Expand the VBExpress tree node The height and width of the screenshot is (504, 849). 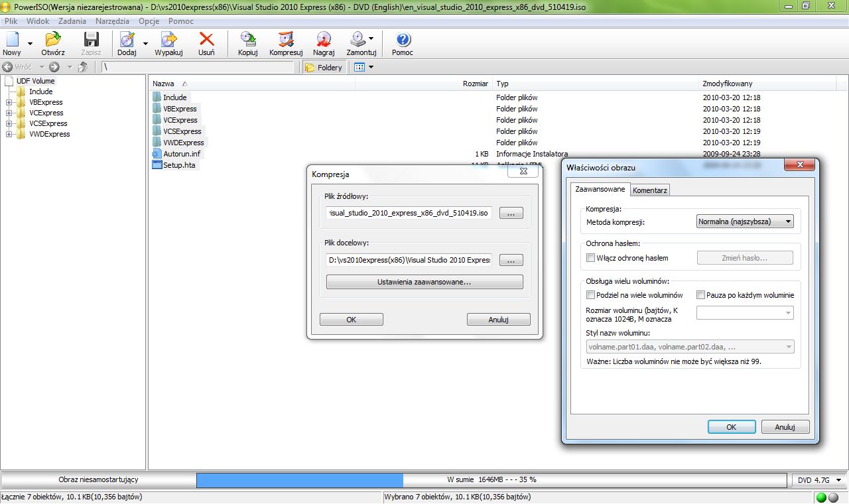pyautogui.click(x=9, y=102)
